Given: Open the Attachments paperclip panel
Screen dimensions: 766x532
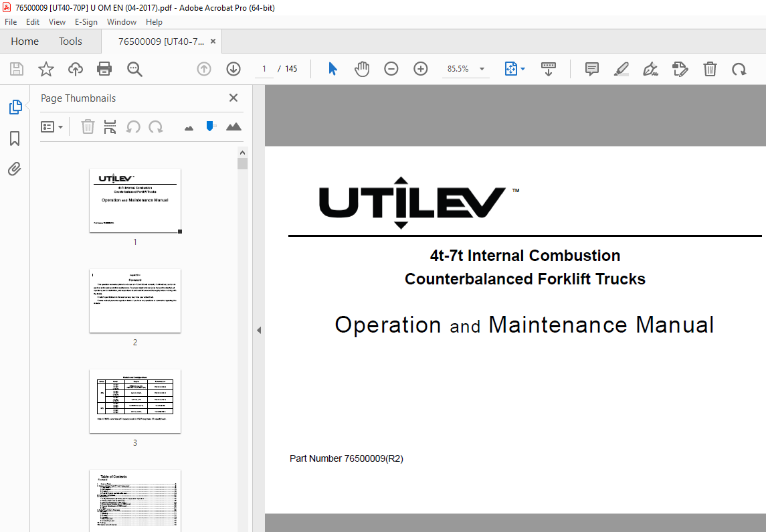Looking at the screenshot, I should pos(15,169).
